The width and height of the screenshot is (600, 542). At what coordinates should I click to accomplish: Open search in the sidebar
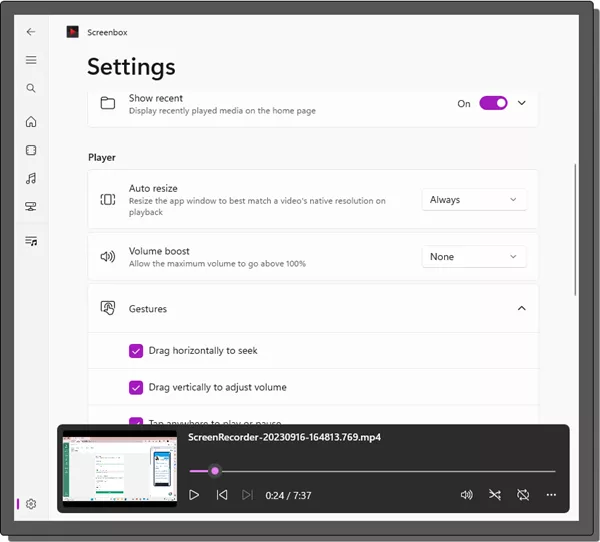(x=31, y=88)
